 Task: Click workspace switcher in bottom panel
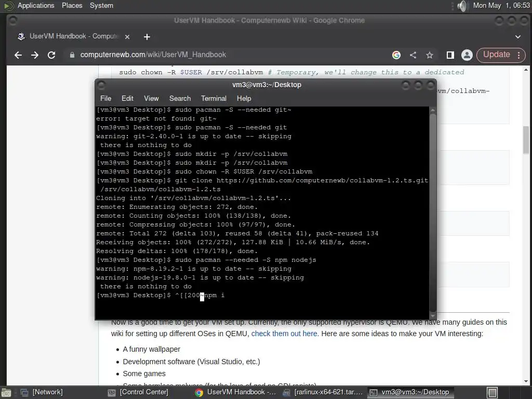pos(493,393)
